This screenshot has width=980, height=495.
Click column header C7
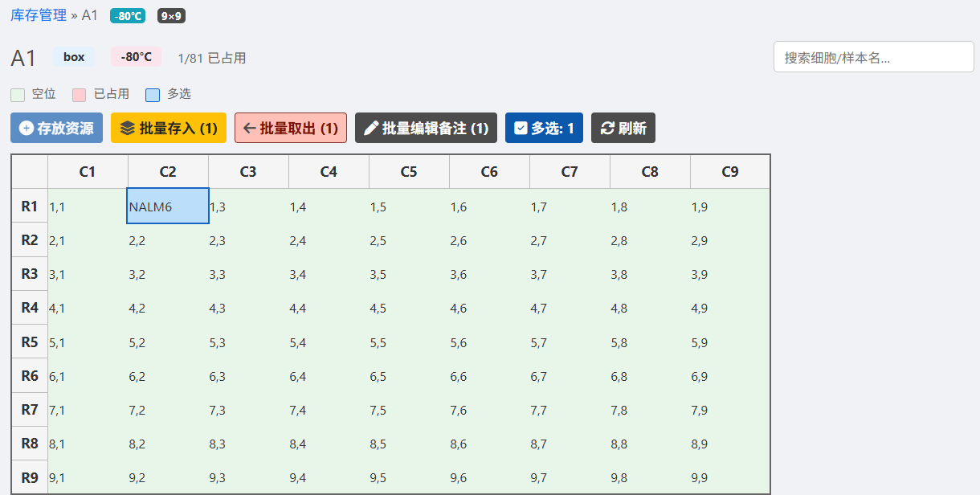(570, 171)
